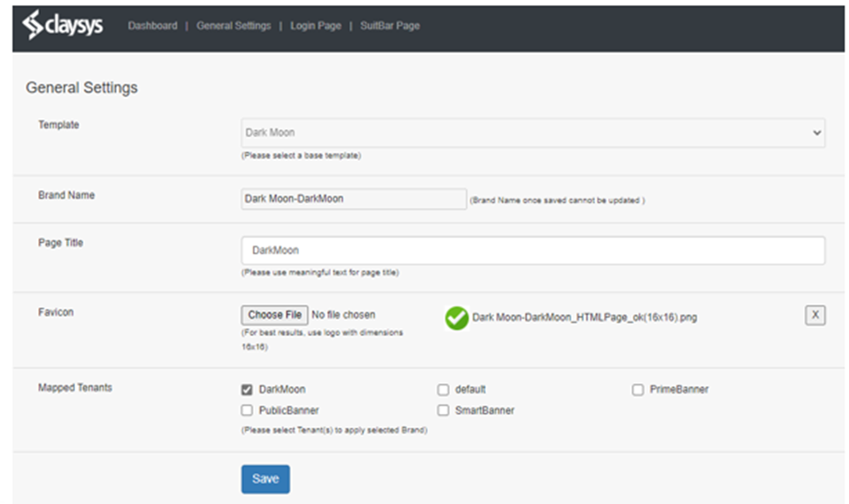
Task: Click the Template field label
Action: 58,125
